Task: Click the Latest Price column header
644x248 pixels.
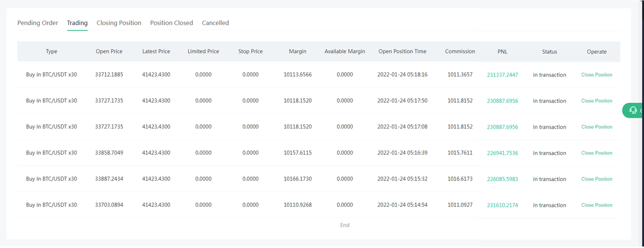Action: click(x=156, y=51)
